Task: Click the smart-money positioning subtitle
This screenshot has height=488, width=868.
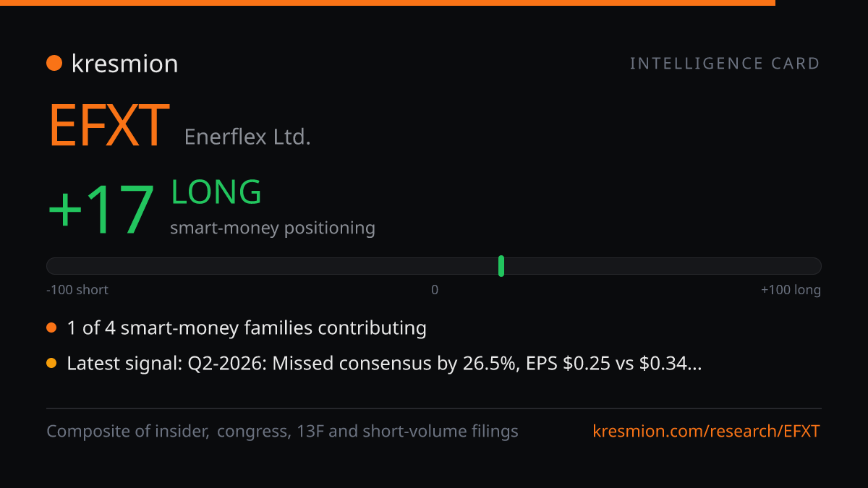Action: 273,228
